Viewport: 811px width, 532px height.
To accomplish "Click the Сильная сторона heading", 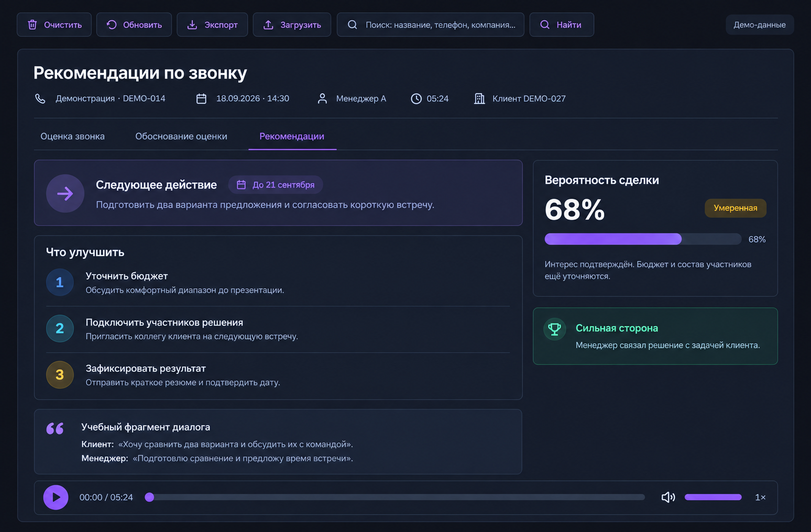I will click(x=617, y=328).
